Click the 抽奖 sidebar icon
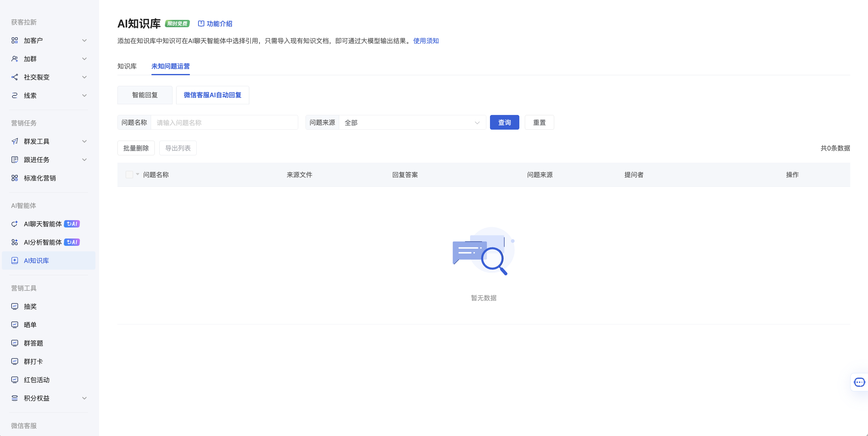868x436 pixels. (14, 306)
